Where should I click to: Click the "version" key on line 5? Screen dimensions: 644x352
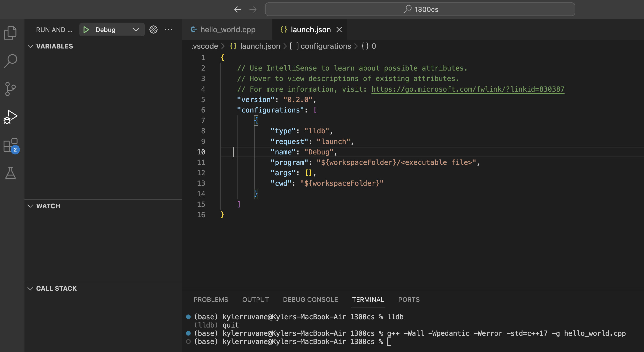coord(255,100)
